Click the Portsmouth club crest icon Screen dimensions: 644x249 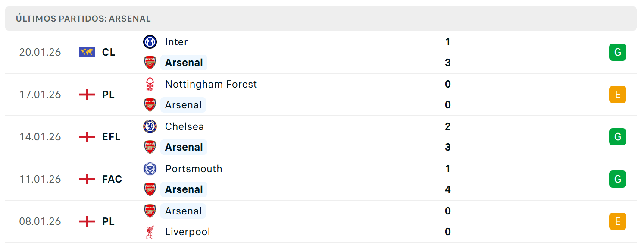click(150, 169)
